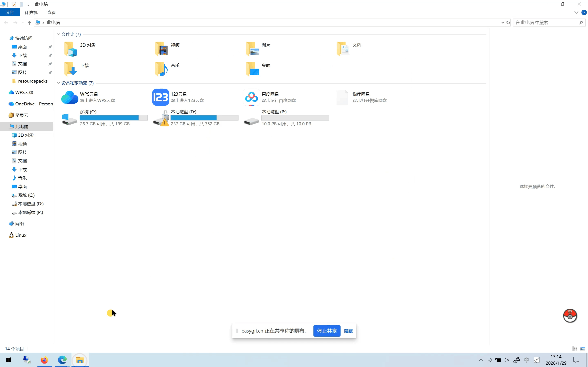Go up one folder level arrow

coord(29,23)
